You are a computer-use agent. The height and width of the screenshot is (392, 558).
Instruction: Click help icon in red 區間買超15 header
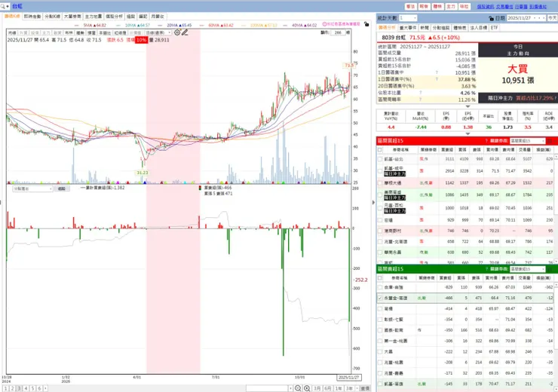[486, 141]
